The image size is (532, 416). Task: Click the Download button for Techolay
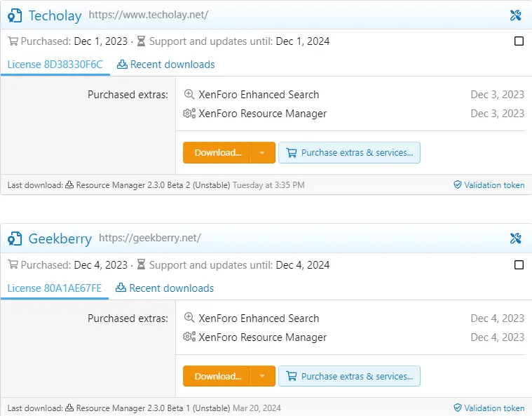[216, 153]
